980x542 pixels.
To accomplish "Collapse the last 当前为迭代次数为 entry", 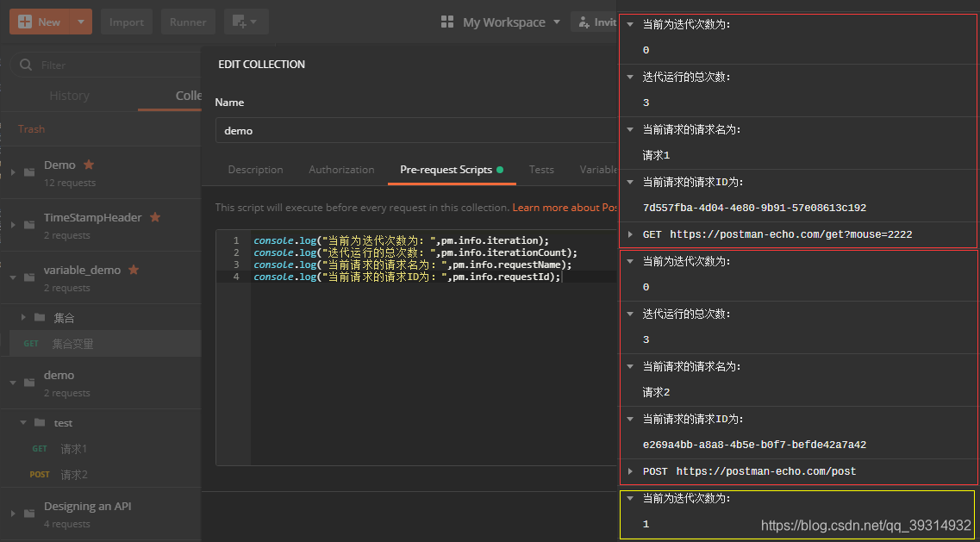I will (x=631, y=498).
